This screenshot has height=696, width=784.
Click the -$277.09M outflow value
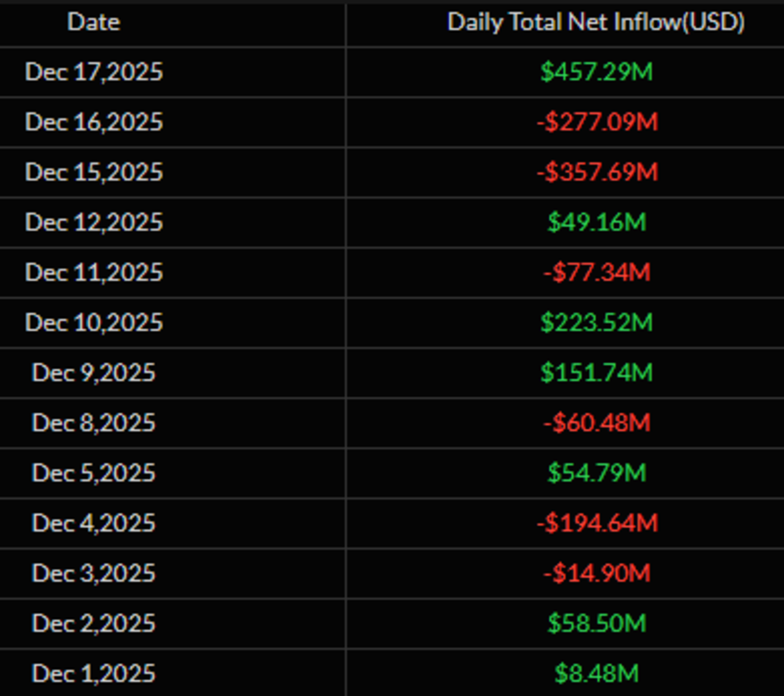596,122
